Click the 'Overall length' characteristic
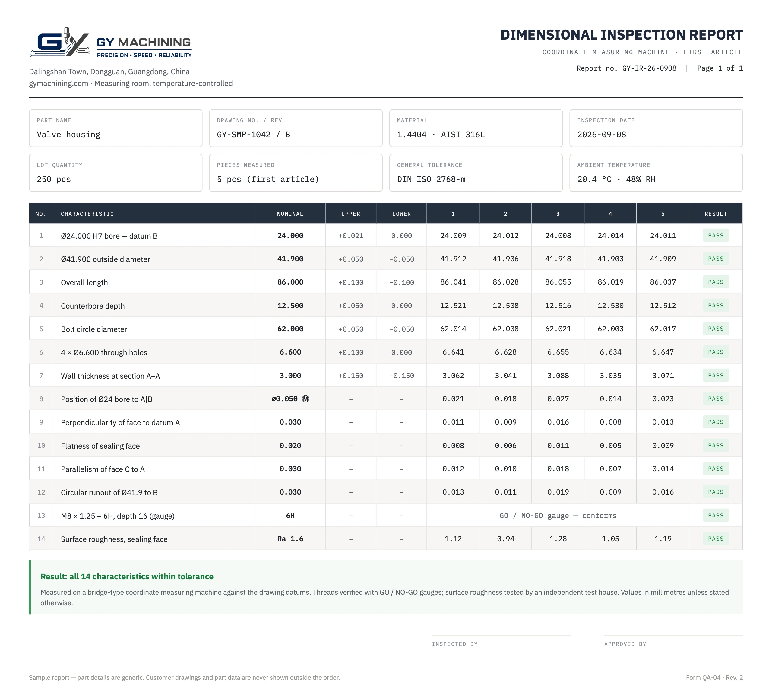Image resolution: width=772 pixels, height=700 pixels. coord(84,283)
